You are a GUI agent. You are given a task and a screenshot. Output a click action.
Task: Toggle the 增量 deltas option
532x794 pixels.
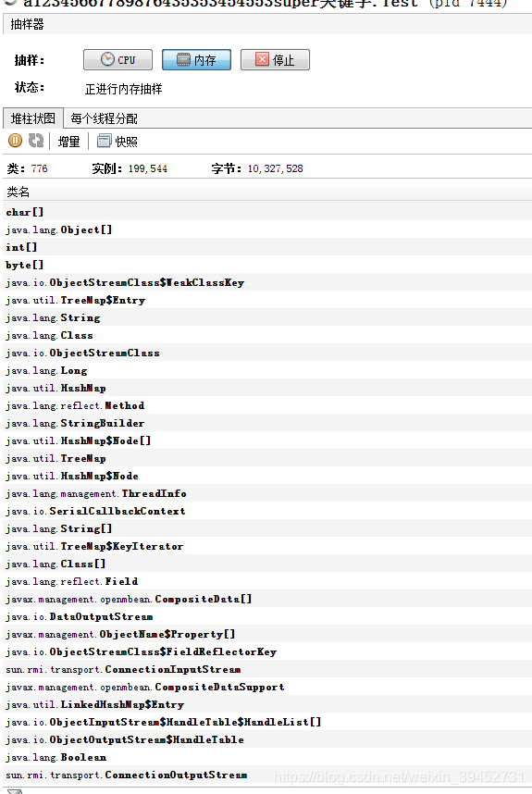pyautogui.click(x=68, y=142)
